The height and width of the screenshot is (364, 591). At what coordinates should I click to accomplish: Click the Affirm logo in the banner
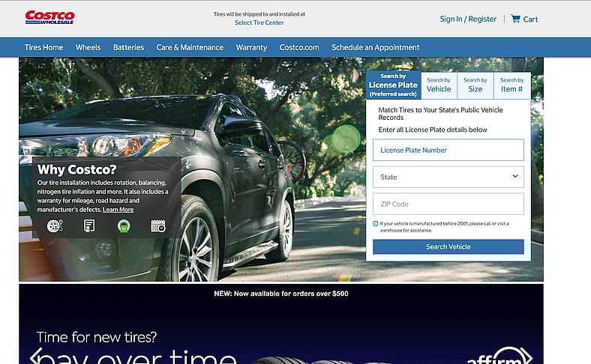click(x=494, y=356)
